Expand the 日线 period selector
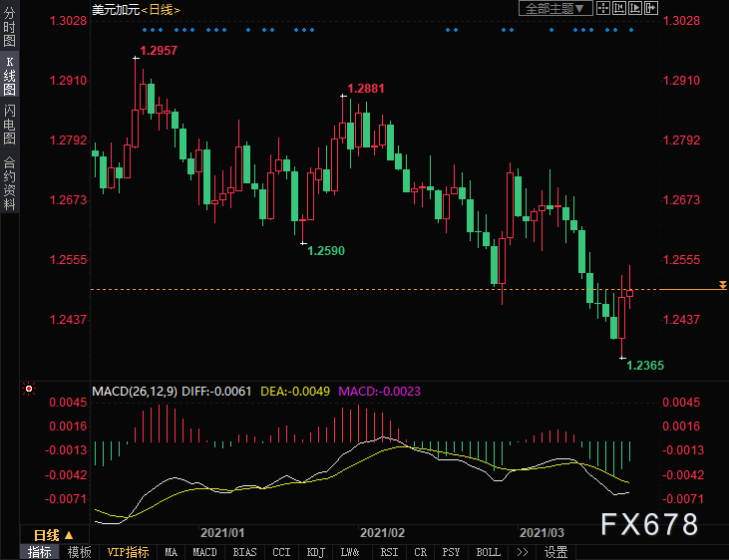729x560 pixels. pyautogui.click(x=54, y=535)
